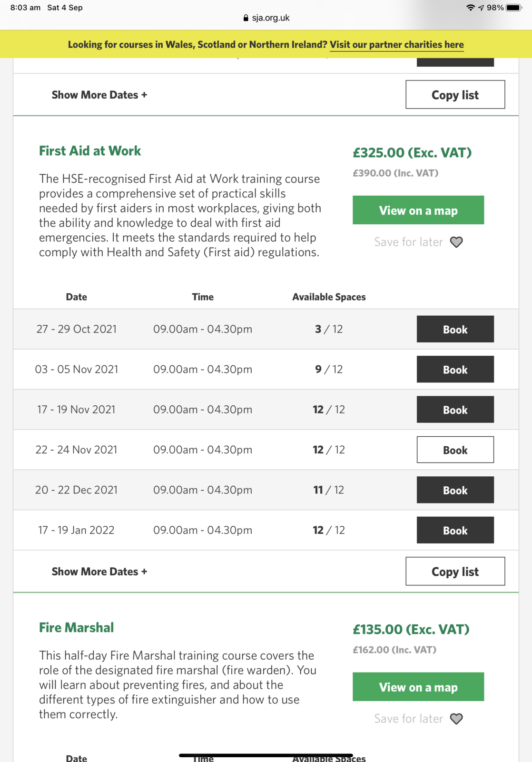532x762 pixels.
Task: Tap the Wi-Fi status icon
Action: pos(470,8)
